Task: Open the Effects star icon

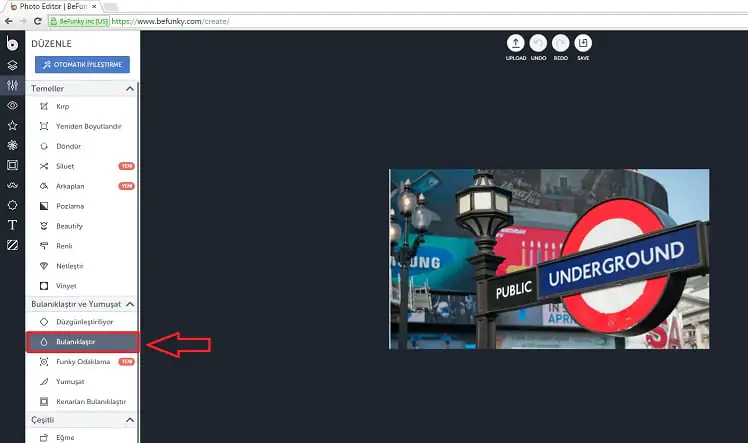Action: 12,125
